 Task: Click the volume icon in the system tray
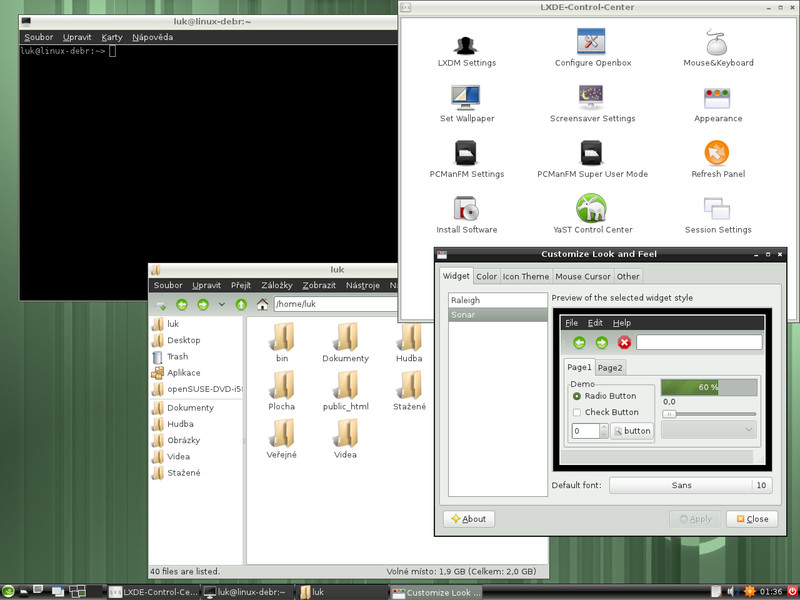click(733, 592)
